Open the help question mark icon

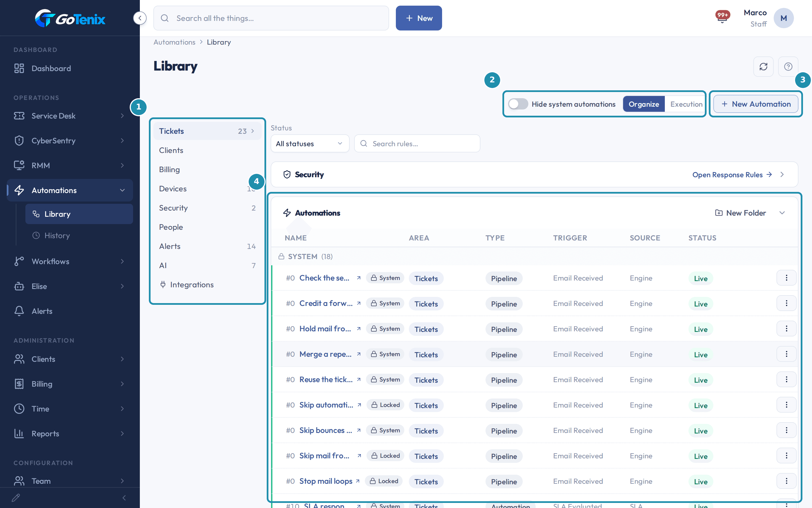(x=788, y=67)
